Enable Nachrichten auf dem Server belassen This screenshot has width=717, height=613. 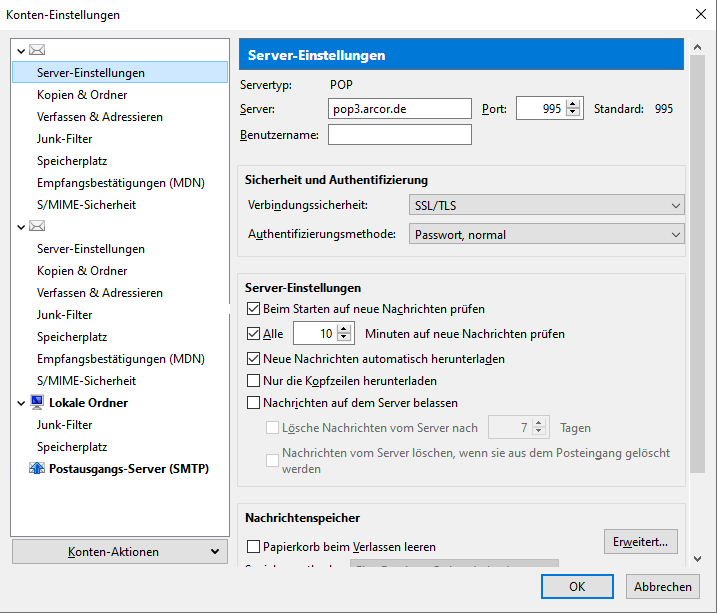253,402
